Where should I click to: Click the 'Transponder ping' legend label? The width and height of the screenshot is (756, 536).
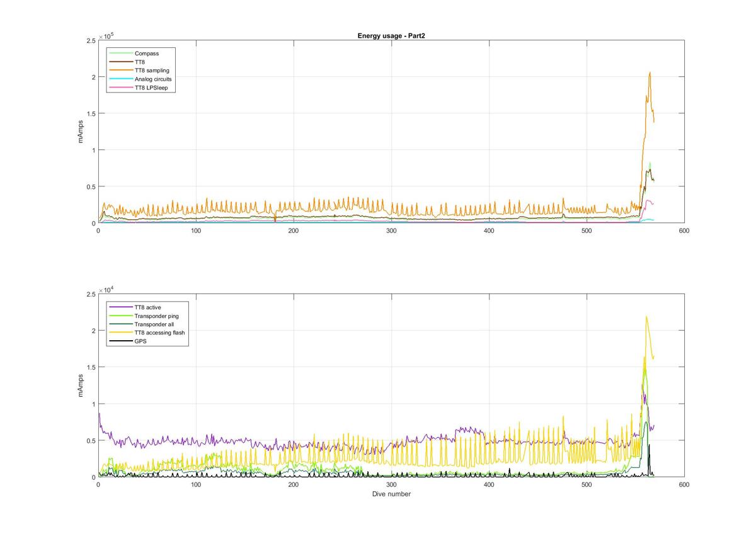point(156,316)
